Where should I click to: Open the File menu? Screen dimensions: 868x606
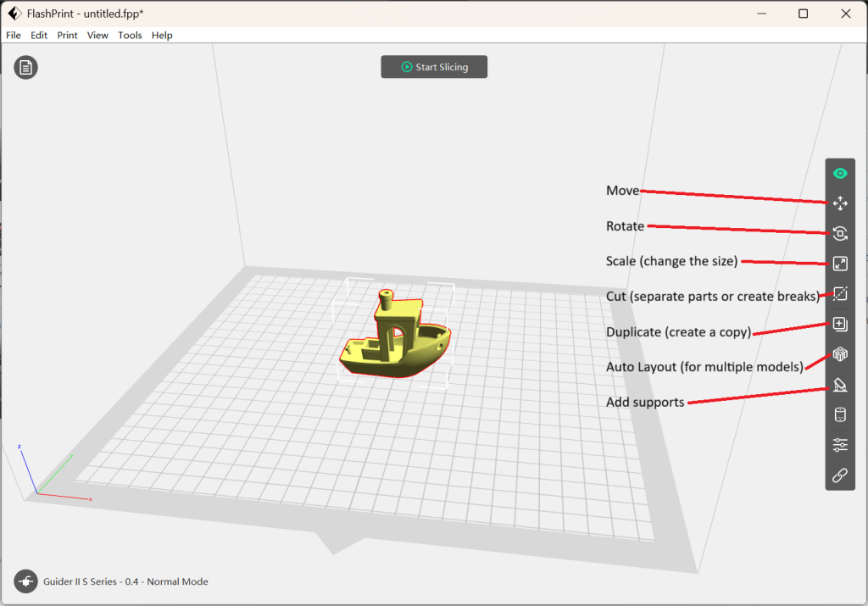click(14, 36)
